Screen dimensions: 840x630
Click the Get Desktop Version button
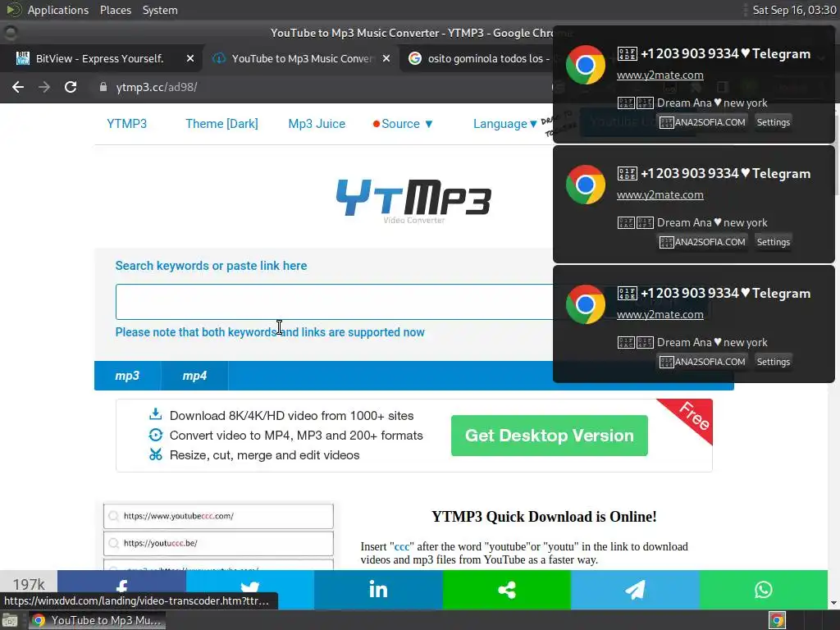549,436
